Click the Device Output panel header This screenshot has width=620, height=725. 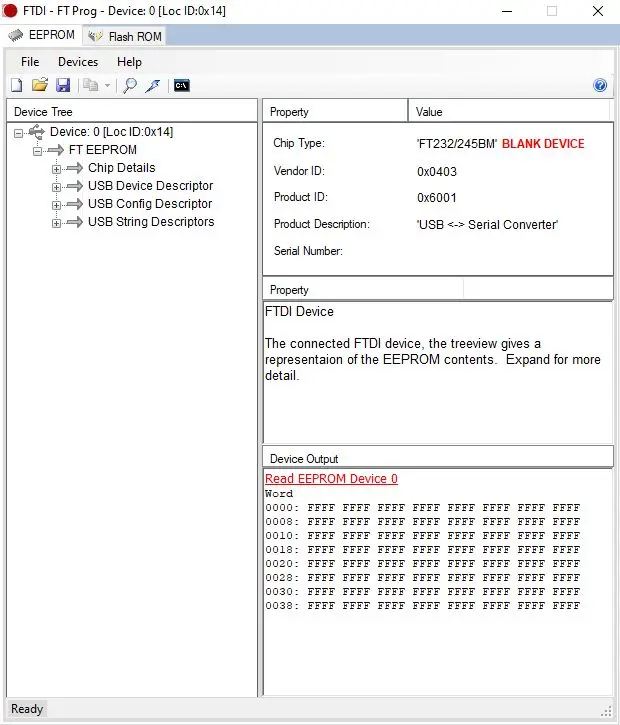[438, 458]
